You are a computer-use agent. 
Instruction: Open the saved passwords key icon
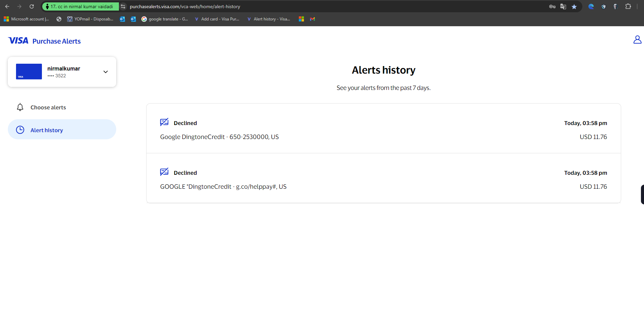[x=552, y=6]
